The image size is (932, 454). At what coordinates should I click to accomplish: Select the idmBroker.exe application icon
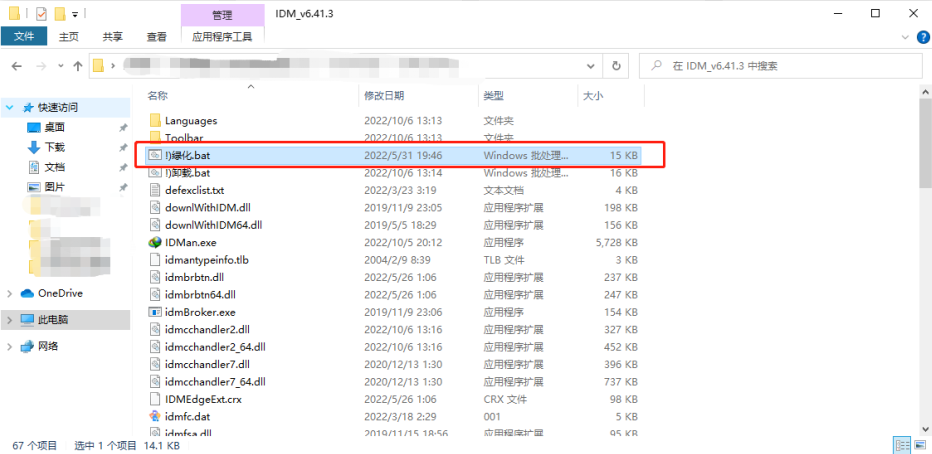tap(155, 312)
